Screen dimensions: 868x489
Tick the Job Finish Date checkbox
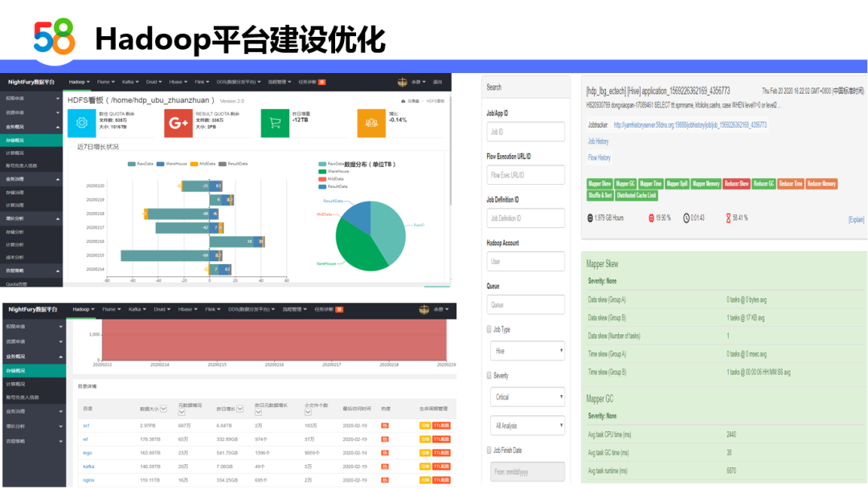click(489, 450)
